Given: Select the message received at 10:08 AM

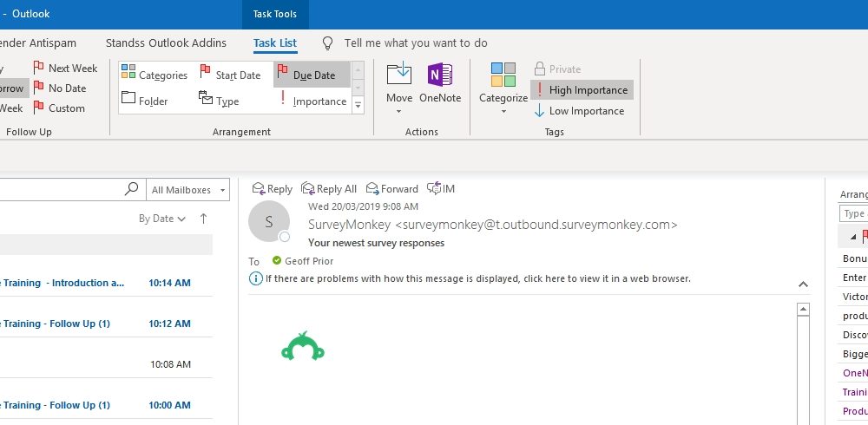Looking at the screenshot, I should (106, 364).
